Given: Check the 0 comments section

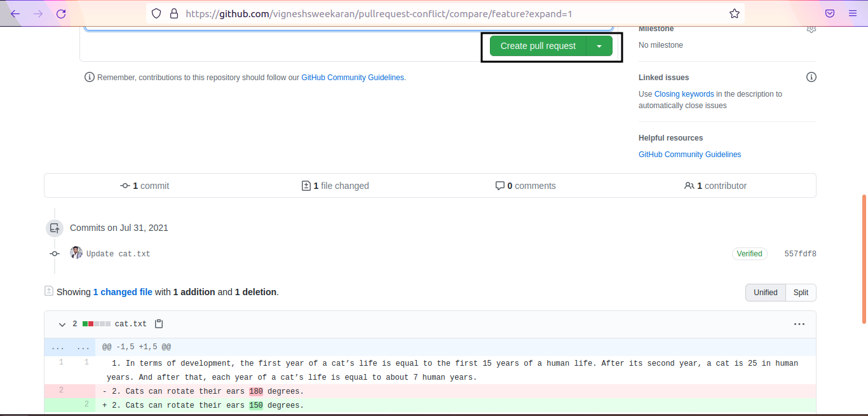Looking at the screenshot, I should click(x=526, y=185).
